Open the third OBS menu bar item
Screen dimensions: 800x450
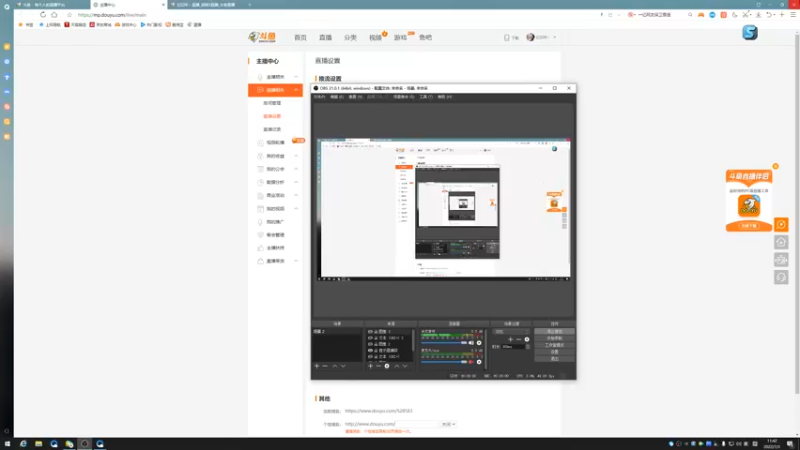356,96
